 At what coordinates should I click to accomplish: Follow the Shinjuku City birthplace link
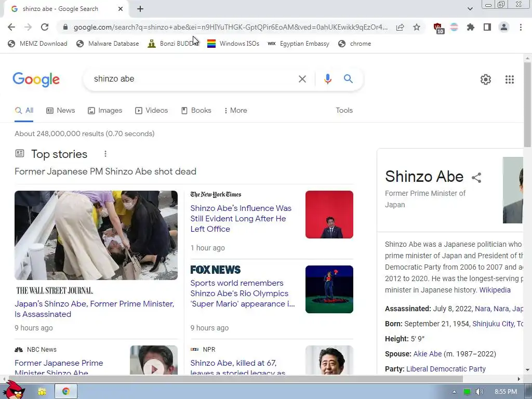(x=497, y=324)
